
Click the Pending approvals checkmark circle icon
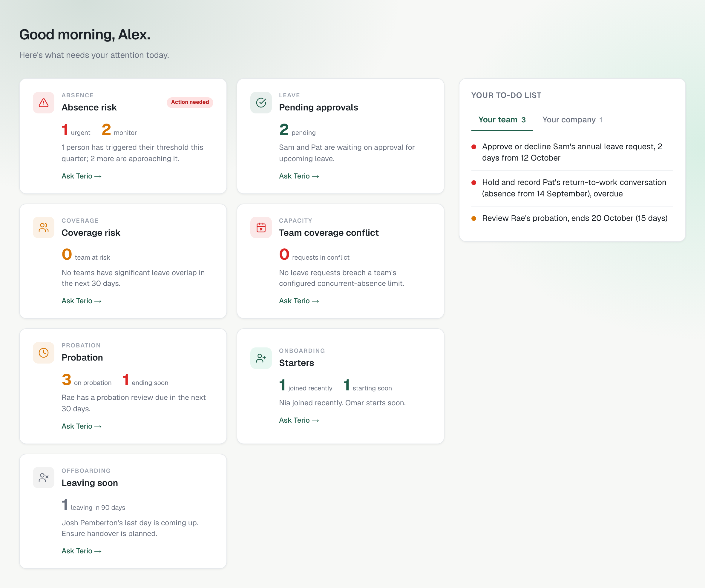(261, 103)
